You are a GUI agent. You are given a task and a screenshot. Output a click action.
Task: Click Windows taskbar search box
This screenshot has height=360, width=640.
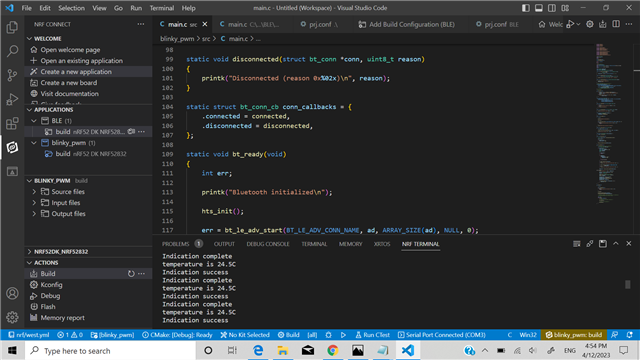coord(110,351)
